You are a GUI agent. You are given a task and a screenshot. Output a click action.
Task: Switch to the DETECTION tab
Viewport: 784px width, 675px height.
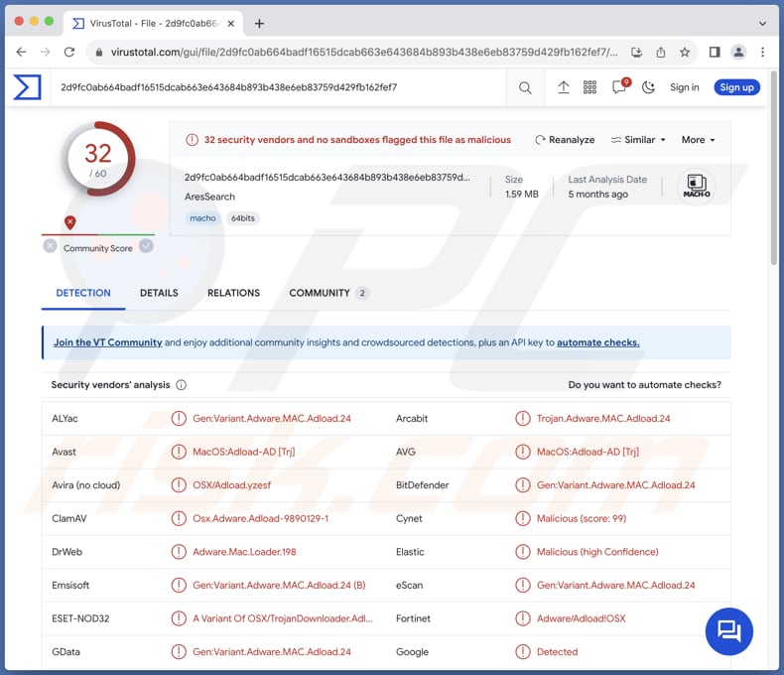pos(83,293)
